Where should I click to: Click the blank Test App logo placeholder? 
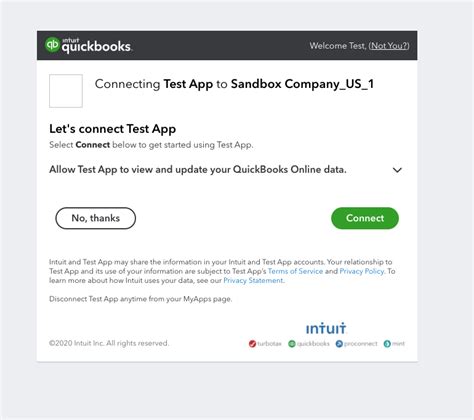(66, 91)
